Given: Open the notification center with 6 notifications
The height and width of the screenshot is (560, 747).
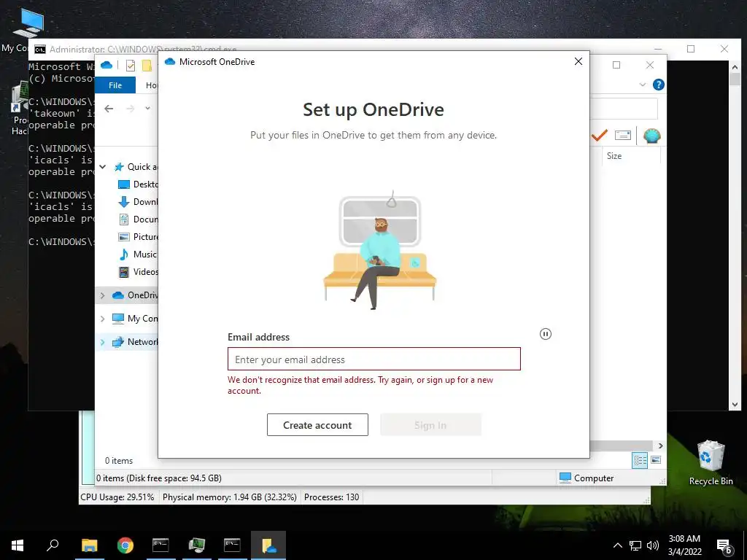Looking at the screenshot, I should tap(724, 546).
